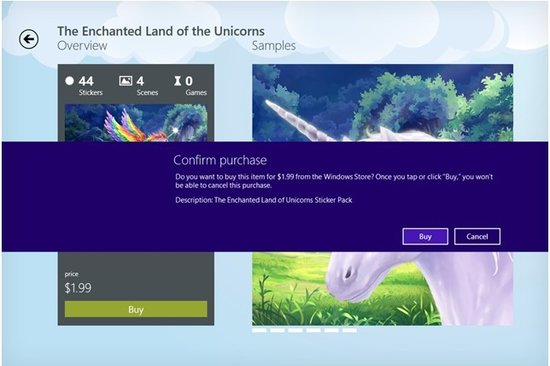Click the $1.99 price text
The width and height of the screenshot is (550, 366).
[x=78, y=288]
